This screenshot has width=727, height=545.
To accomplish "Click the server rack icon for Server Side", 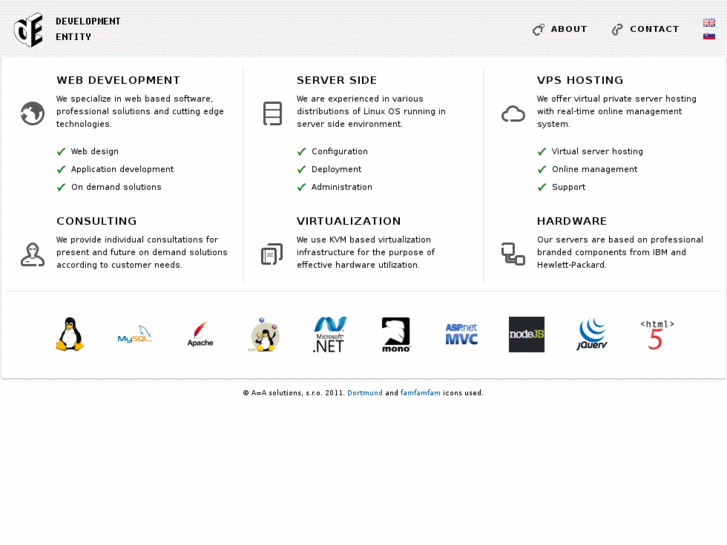I will [x=273, y=113].
